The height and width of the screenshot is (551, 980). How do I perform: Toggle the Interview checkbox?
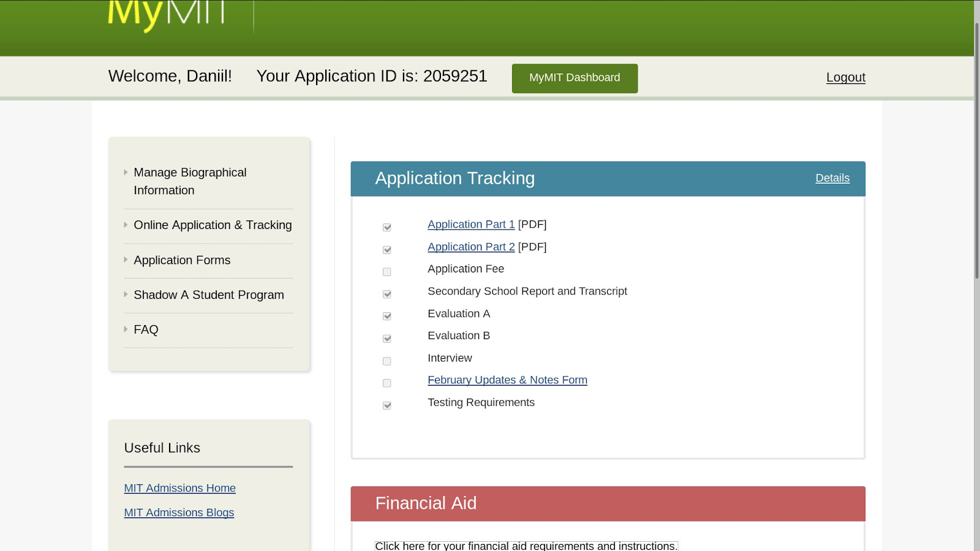387,361
